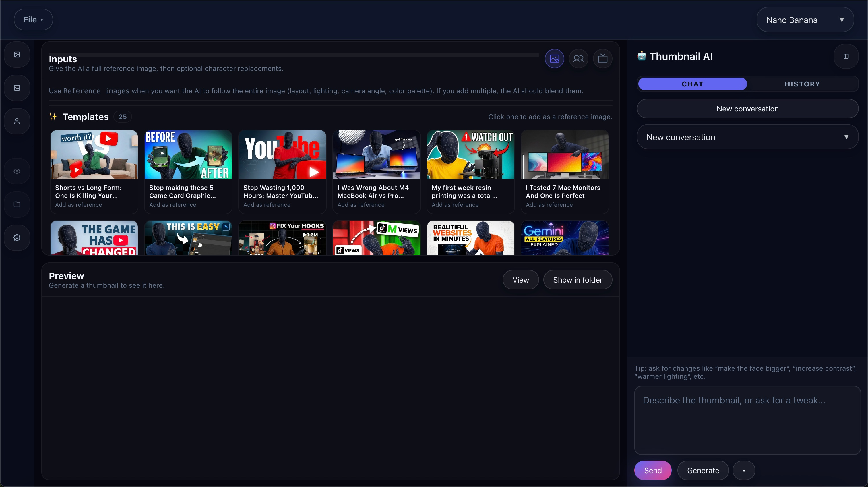Click the Show in folder button

coord(578,279)
